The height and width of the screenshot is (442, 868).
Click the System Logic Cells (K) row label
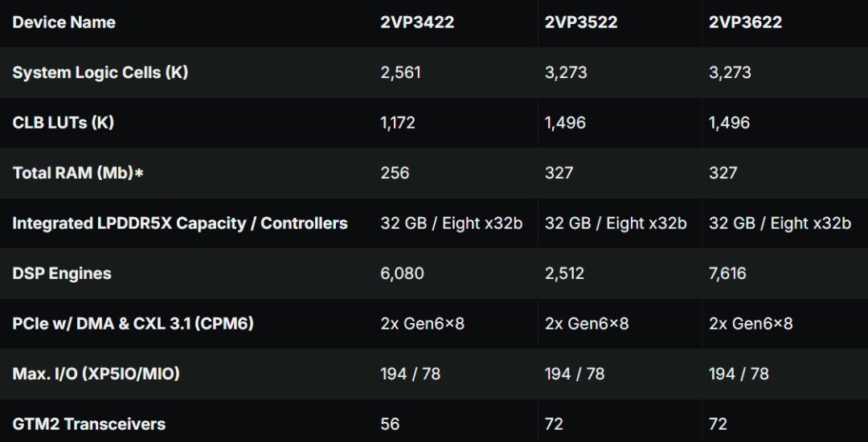(x=100, y=72)
